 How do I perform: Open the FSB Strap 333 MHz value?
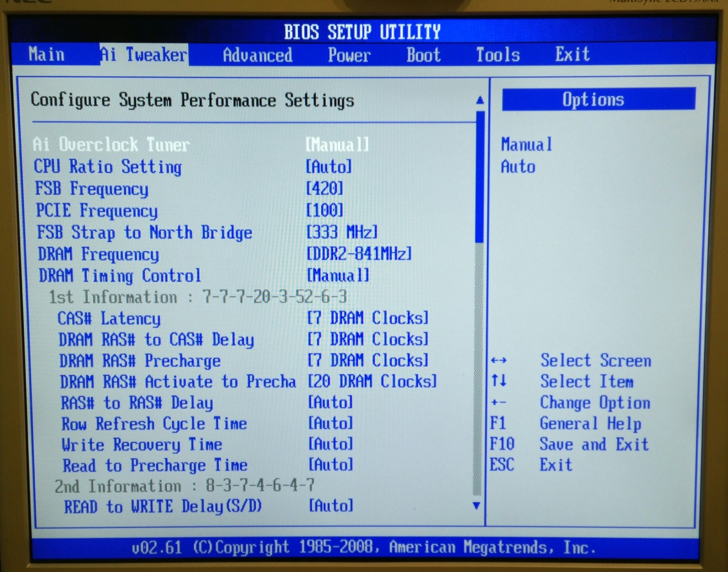point(342,232)
